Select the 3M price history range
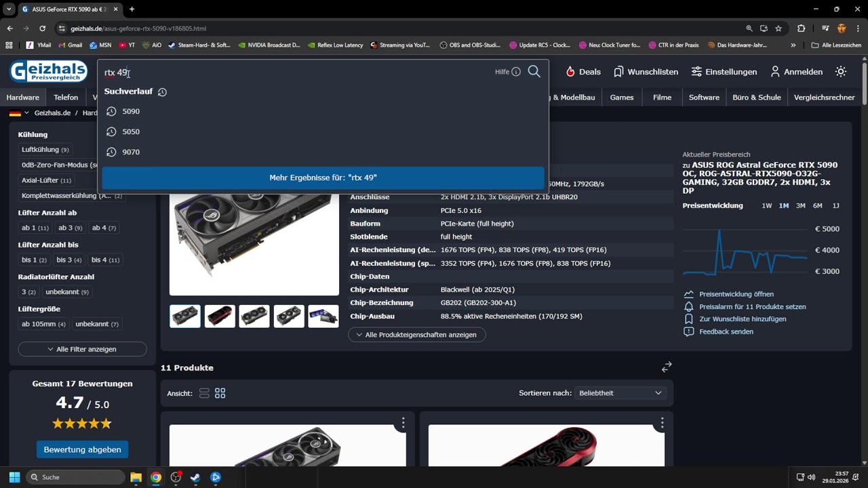868x488 pixels. (801, 205)
